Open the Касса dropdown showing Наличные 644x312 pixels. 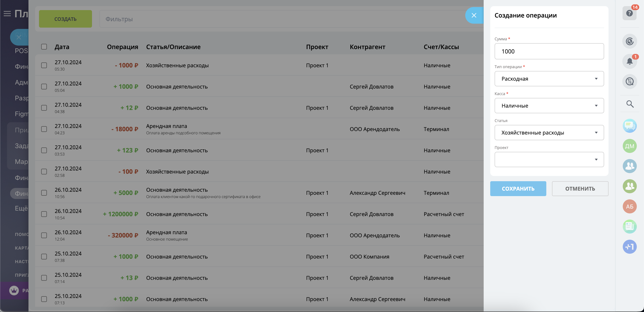549,106
